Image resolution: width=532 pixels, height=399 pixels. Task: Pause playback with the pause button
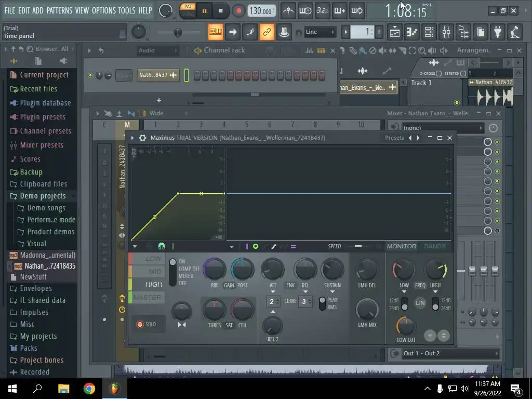pyautogui.click(x=204, y=11)
